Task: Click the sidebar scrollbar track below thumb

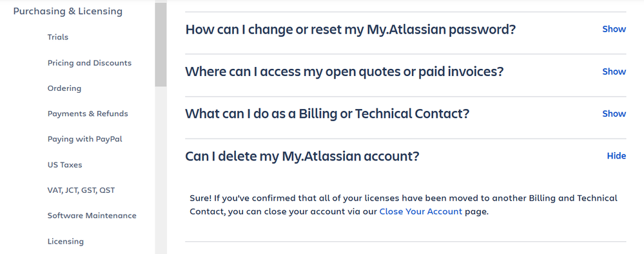Action: 161,170
